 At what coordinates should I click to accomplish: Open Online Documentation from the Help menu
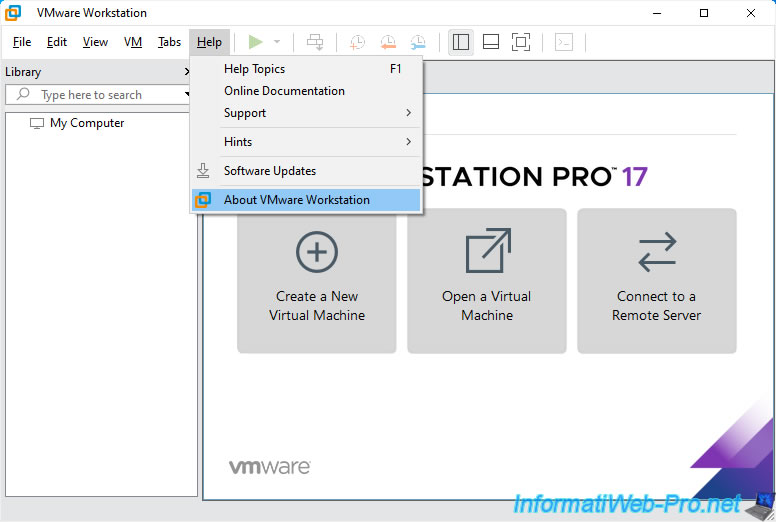coord(284,91)
